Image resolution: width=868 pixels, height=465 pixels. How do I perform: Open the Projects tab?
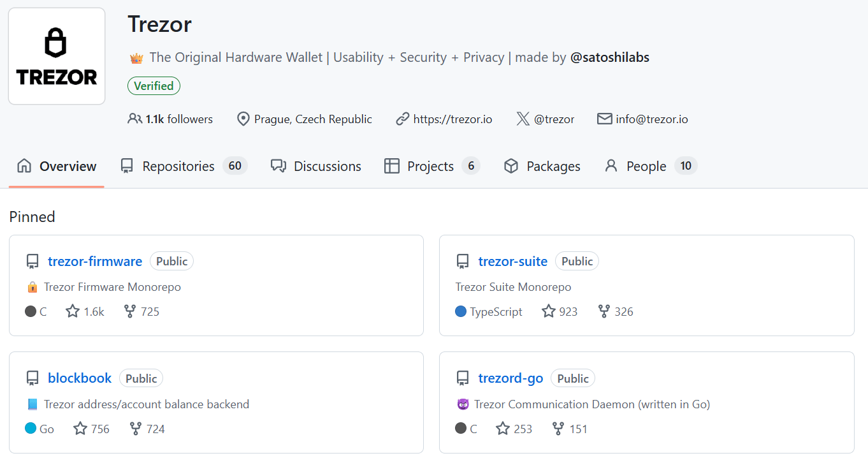pos(430,166)
